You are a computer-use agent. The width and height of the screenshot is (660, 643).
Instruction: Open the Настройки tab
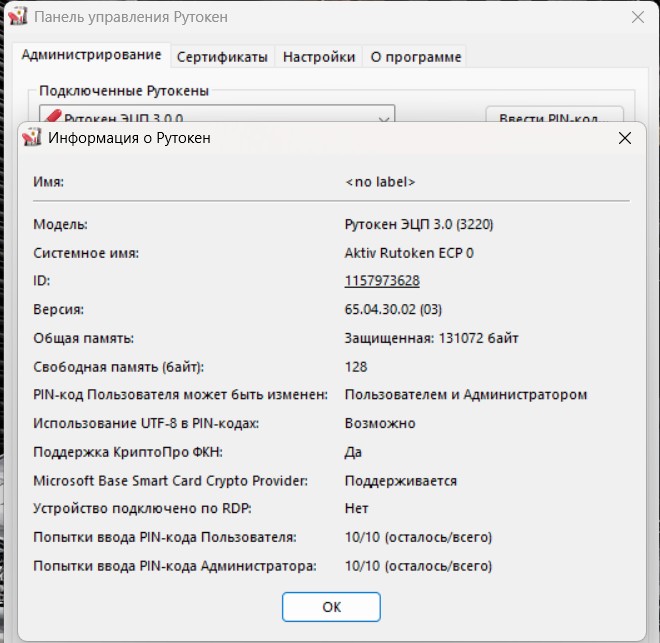pos(319,57)
